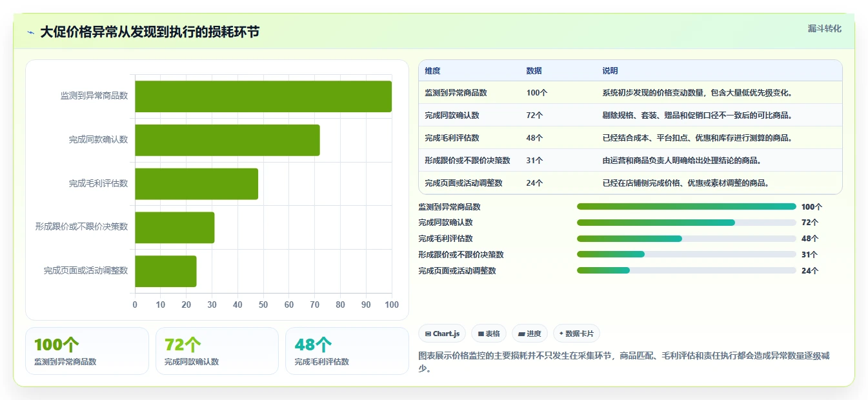Click the x-axis tick label 100
Image resolution: width=868 pixels, height=400 pixels.
(391, 305)
